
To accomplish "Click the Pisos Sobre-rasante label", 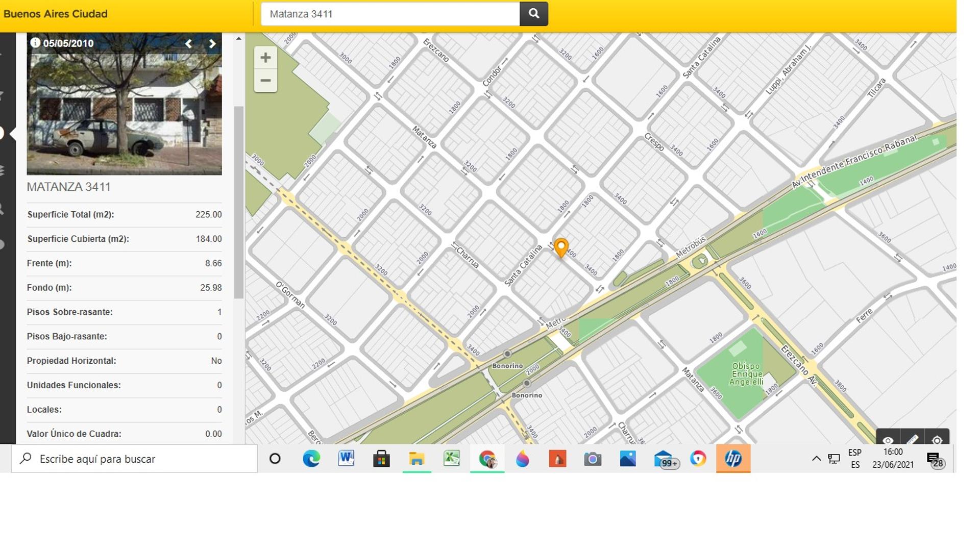I will click(69, 312).
